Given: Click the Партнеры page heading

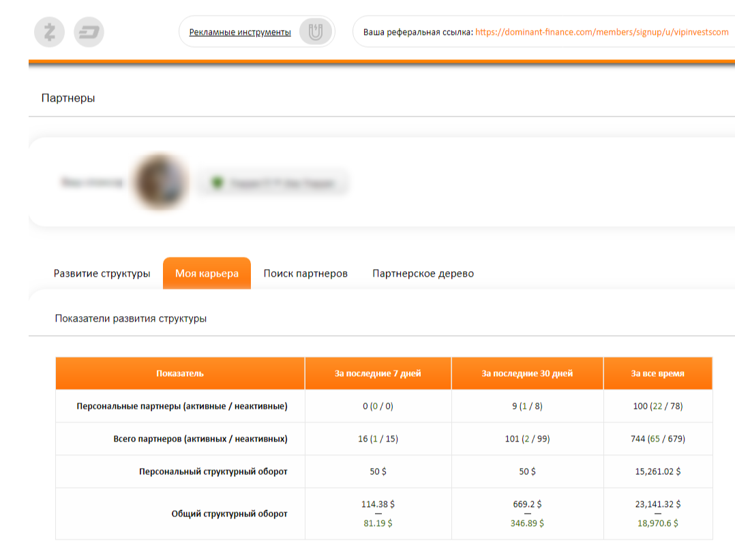Looking at the screenshot, I should [x=68, y=98].
